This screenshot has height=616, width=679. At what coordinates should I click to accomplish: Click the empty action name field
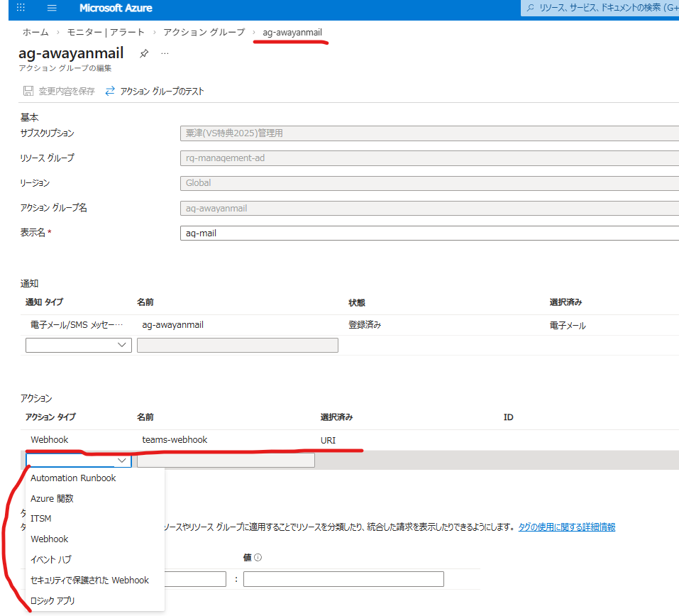click(226, 460)
